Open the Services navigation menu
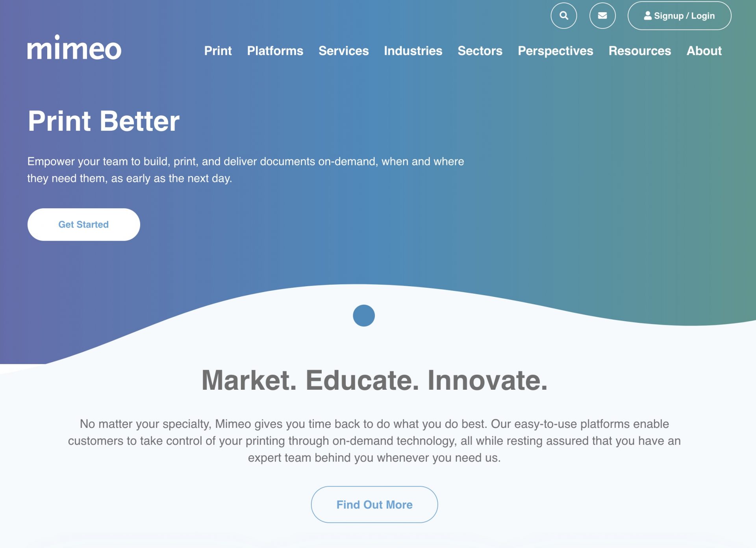The width and height of the screenshot is (756, 548). 343,50
